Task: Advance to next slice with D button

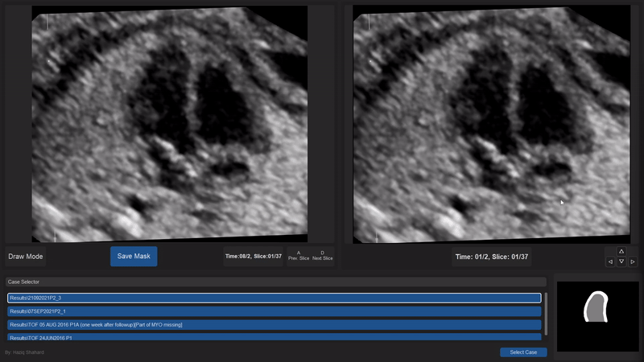Action: point(322,256)
